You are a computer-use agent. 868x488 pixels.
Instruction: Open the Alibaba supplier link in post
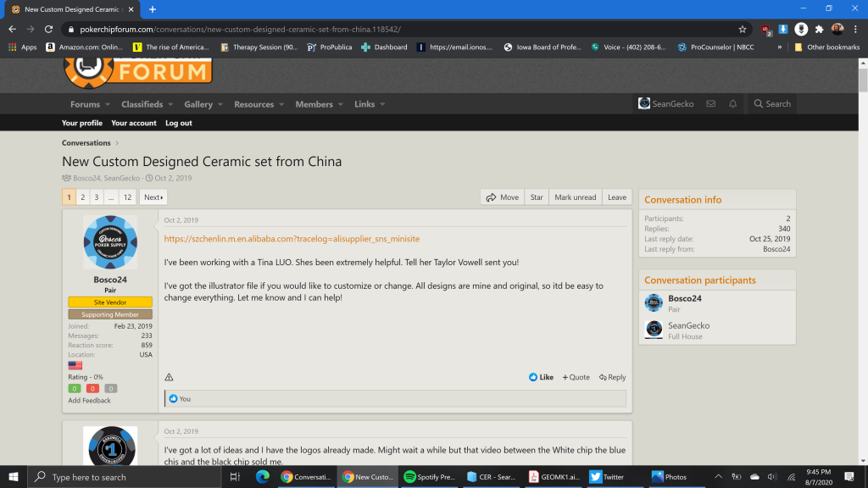(292, 239)
